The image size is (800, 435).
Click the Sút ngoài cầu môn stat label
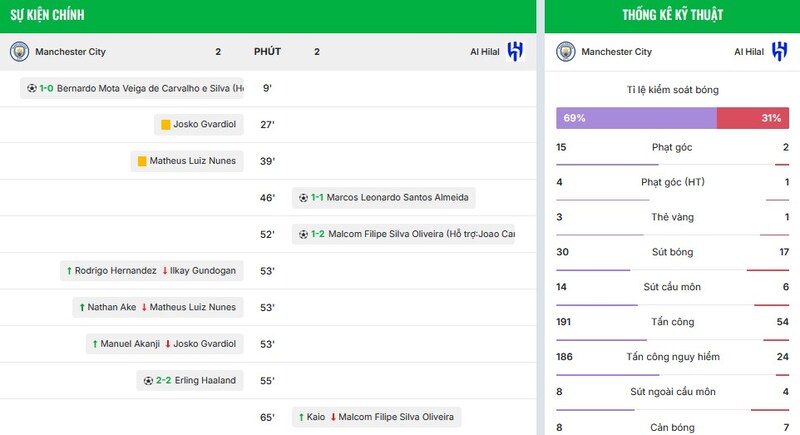point(672,392)
